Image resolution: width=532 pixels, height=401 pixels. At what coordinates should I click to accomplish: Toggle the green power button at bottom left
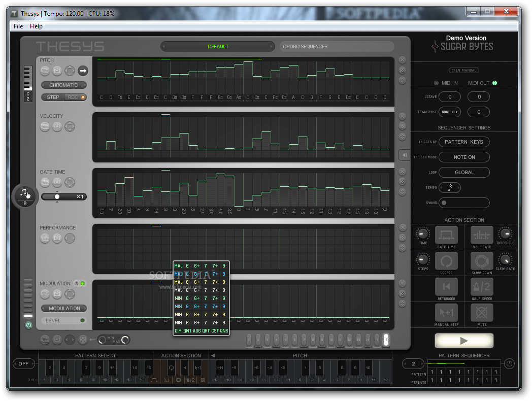[28, 325]
